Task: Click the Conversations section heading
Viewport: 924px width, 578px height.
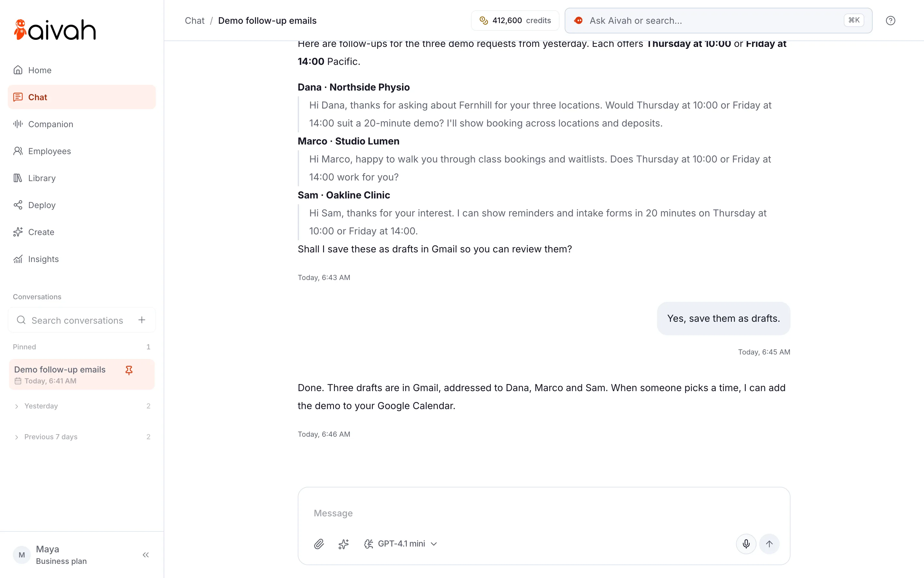Action: tap(37, 297)
